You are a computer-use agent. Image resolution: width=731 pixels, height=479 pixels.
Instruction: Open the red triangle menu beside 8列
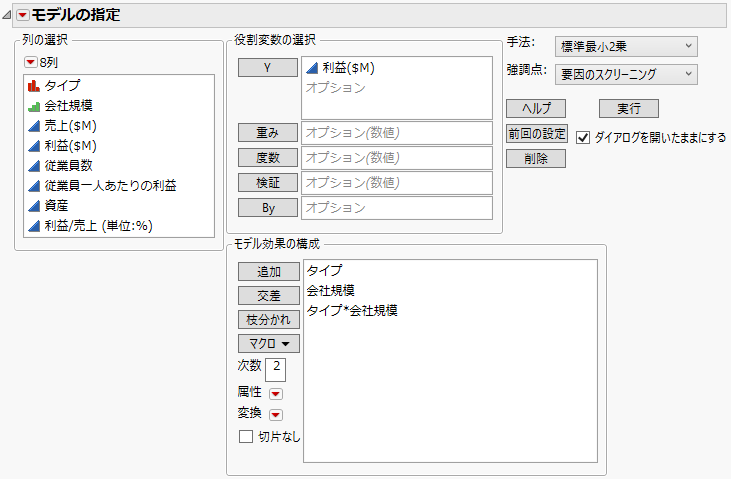pos(31,62)
